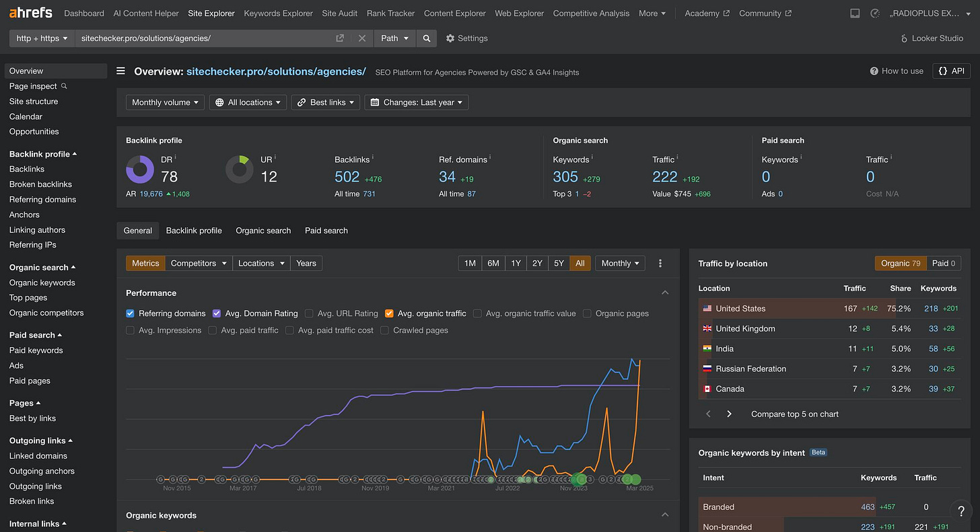The image size is (980, 532).
Task: Enable Avg. organic traffic value checkbox
Action: [477, 313]
